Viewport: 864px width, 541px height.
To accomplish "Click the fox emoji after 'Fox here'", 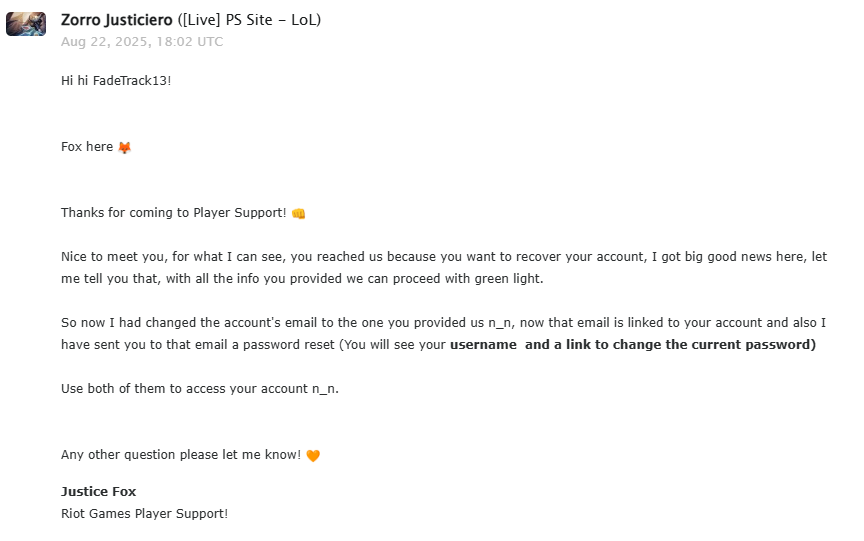I will pos(125,148).
